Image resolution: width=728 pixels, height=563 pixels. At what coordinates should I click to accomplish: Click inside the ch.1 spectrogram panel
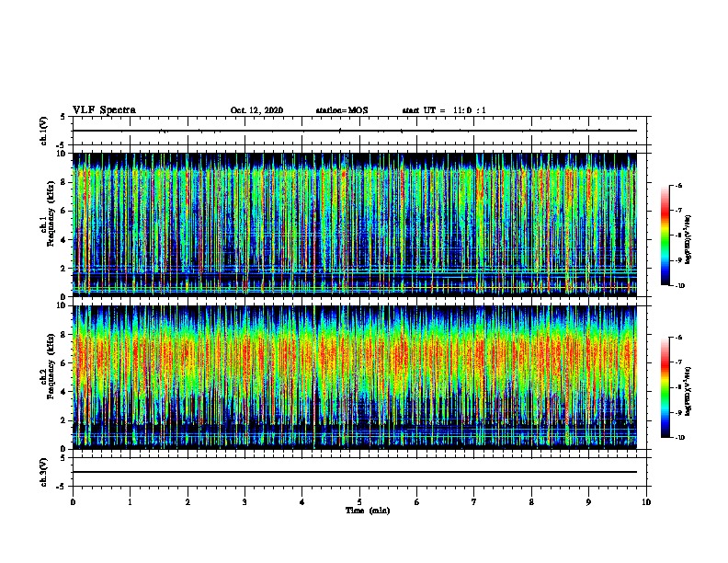(355, 224)
